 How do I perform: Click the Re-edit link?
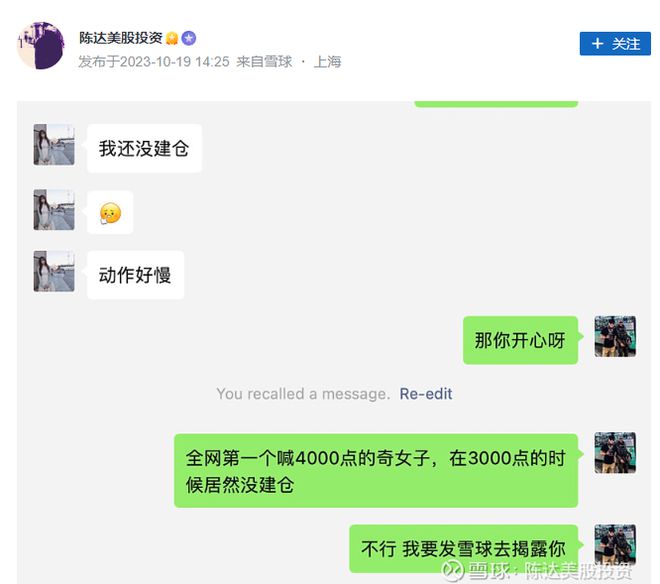[426, 394]
